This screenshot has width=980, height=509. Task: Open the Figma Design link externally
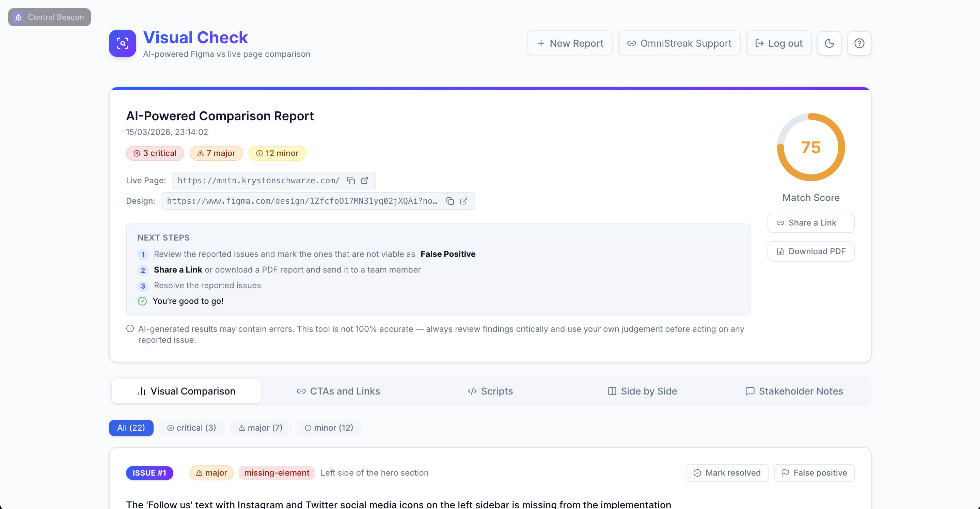click(x=464, y=201)
